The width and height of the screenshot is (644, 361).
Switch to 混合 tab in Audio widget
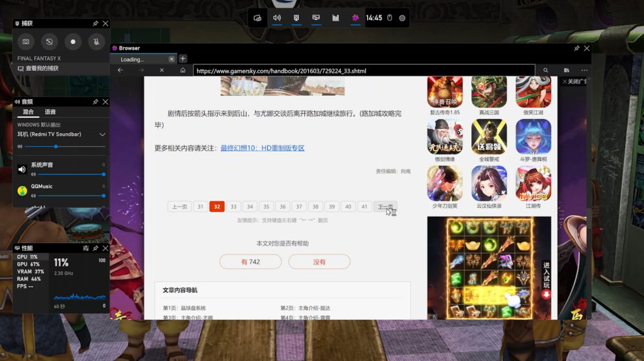[x=28, y=112]
